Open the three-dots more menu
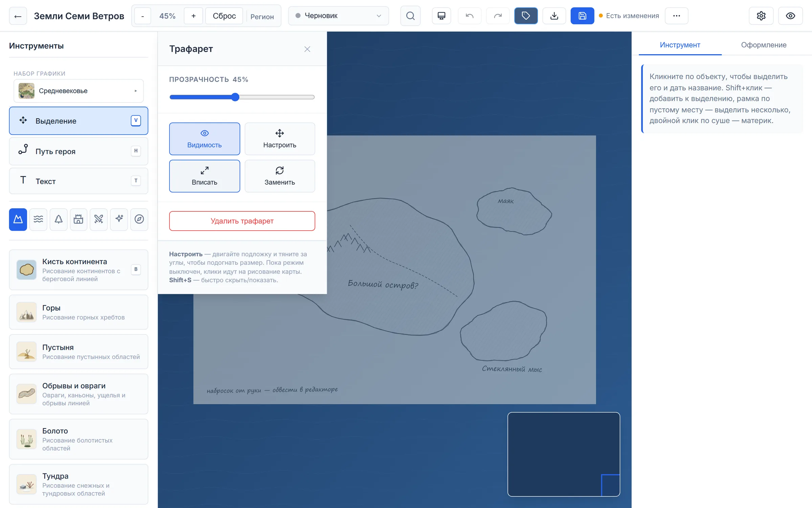812x508 pixels. (x=676, y=16)
